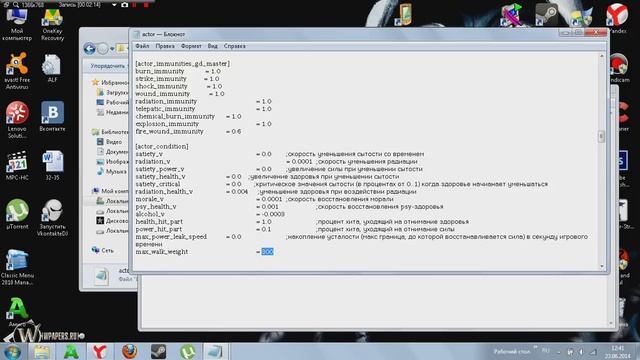
Task: Select the Classic Menu 2010 Manager shortcut
Action: (x=17, y=267)
